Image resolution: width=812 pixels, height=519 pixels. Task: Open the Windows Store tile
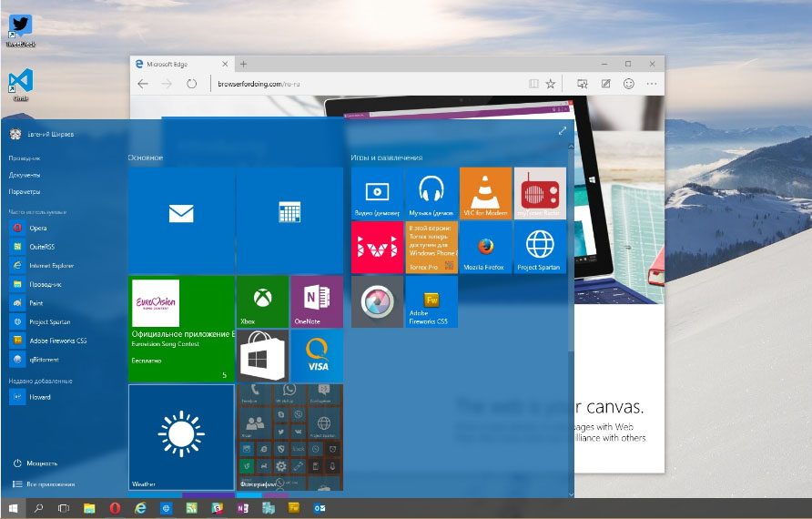pos(262,356)
